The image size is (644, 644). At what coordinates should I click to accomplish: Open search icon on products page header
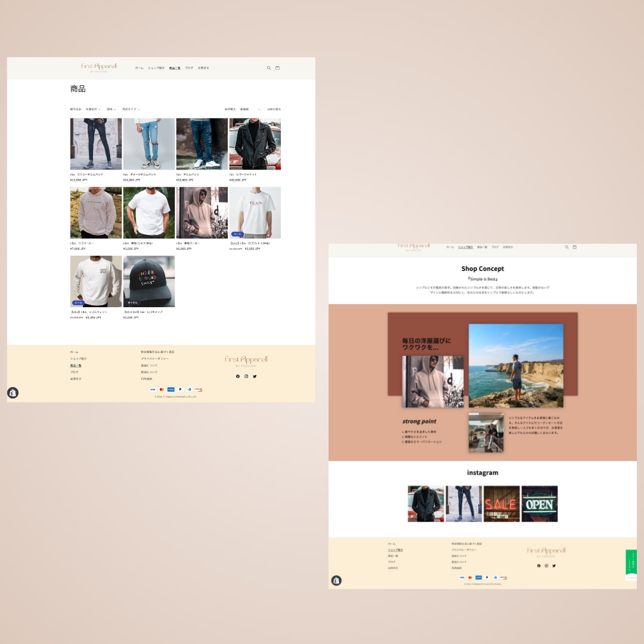pos(268,68)
